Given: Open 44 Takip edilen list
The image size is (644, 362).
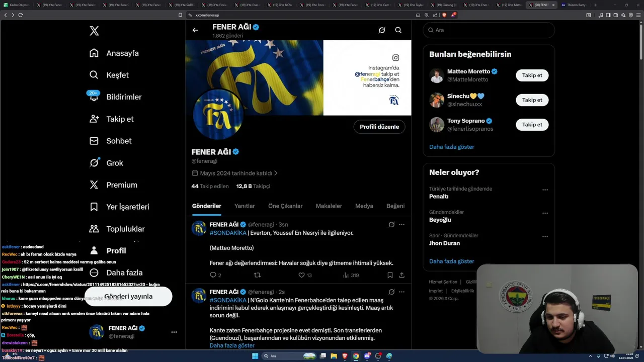Looking at the screenshot, I should [210, 186].
